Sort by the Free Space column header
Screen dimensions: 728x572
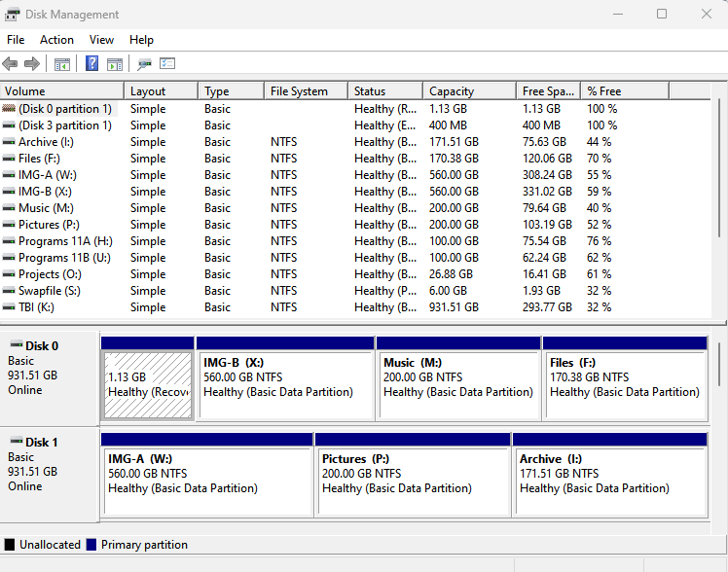pos(548,91)
